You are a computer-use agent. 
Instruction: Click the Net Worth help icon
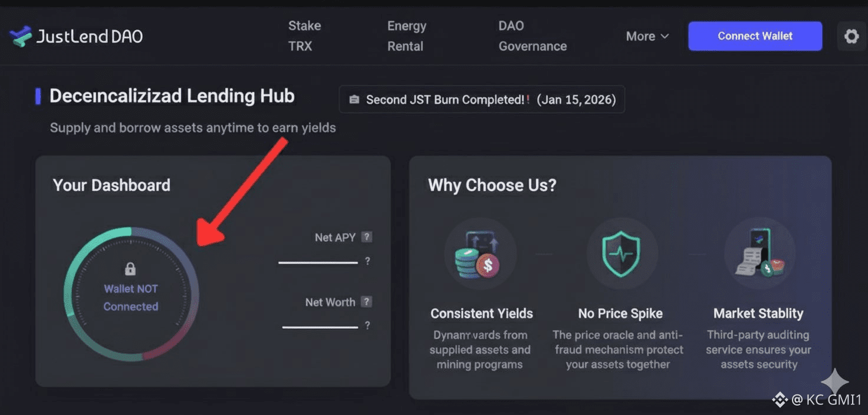point(367,302)
